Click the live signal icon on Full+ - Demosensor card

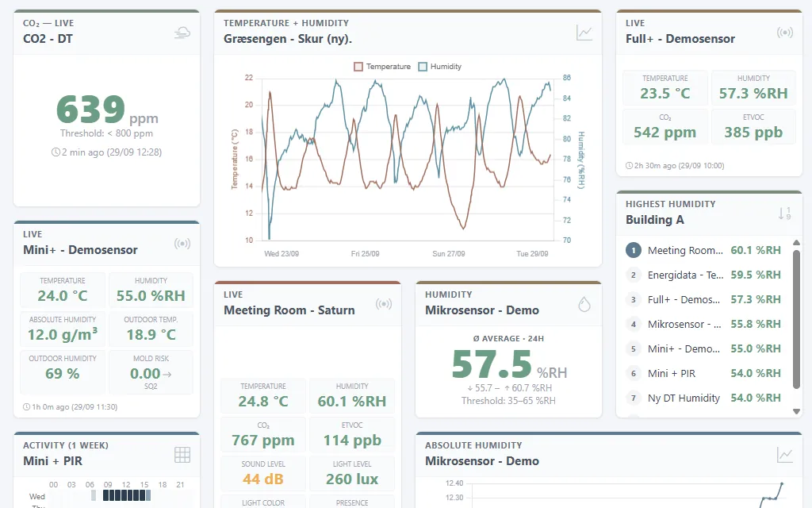(784, 33)
